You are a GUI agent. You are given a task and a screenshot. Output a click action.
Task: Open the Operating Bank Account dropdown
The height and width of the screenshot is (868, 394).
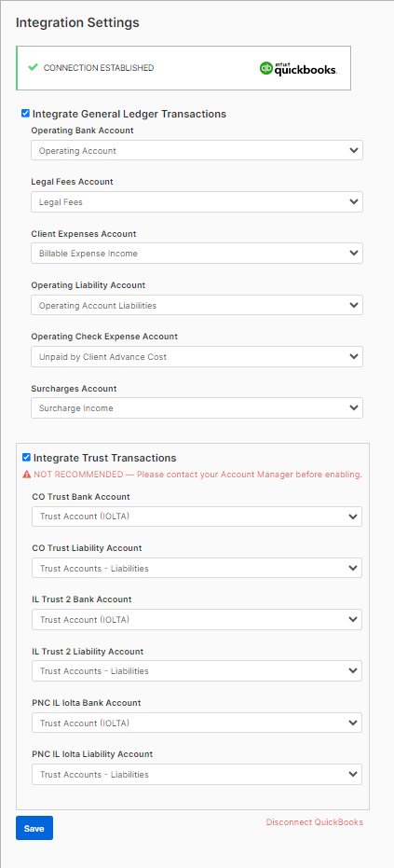[197, 151]
